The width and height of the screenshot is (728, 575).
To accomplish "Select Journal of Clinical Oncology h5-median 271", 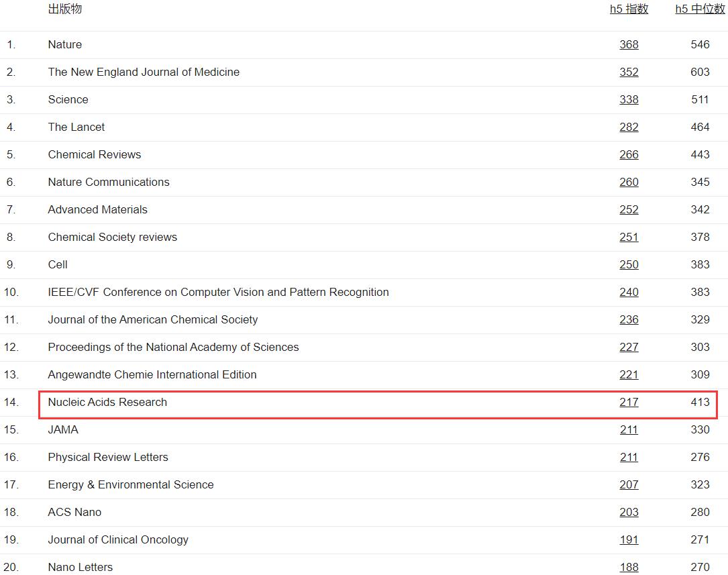I will [x=700, y=539].
